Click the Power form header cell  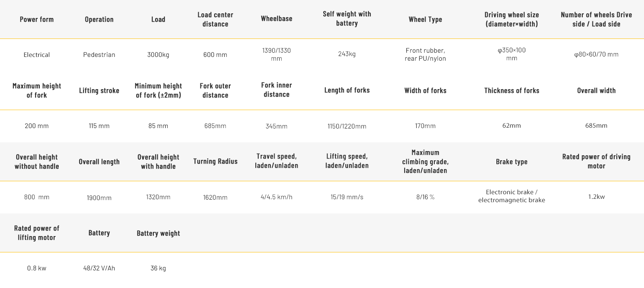pos(36,19)
